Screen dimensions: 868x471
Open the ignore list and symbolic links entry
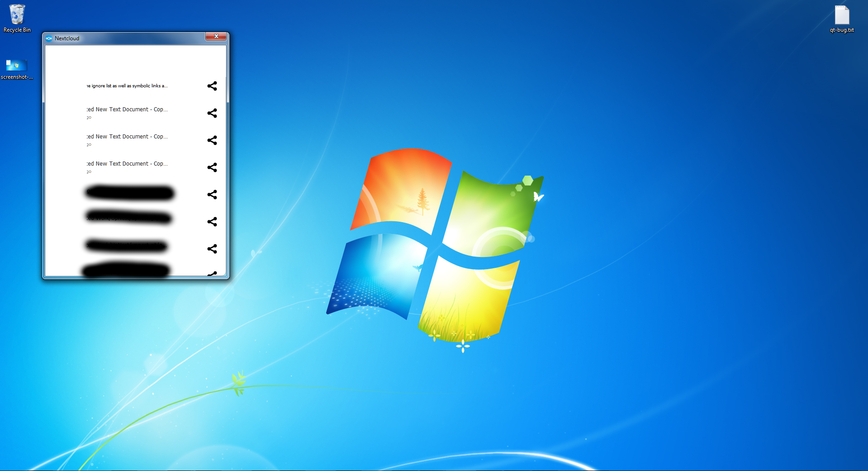click(127, 86)
